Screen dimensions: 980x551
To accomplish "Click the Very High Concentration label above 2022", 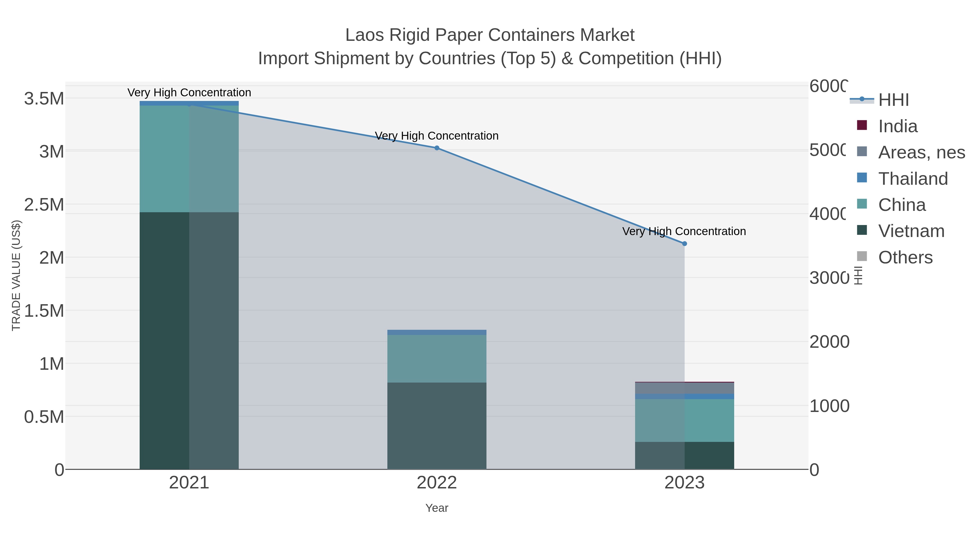I will click(x=437, y=136).
